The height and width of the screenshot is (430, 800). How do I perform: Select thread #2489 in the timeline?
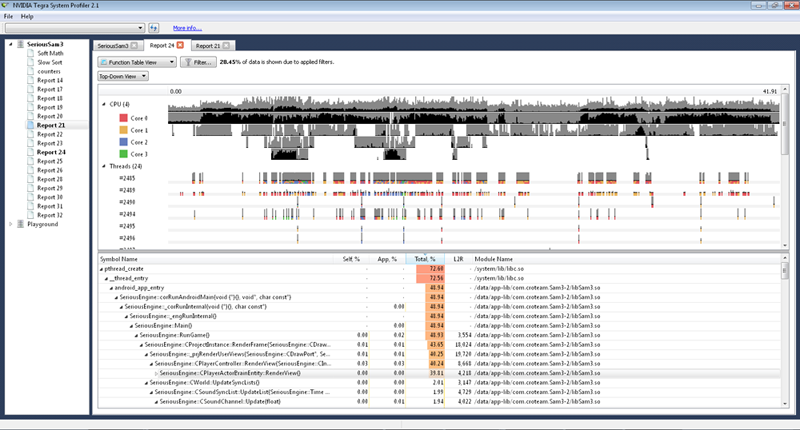coord(127,190)
